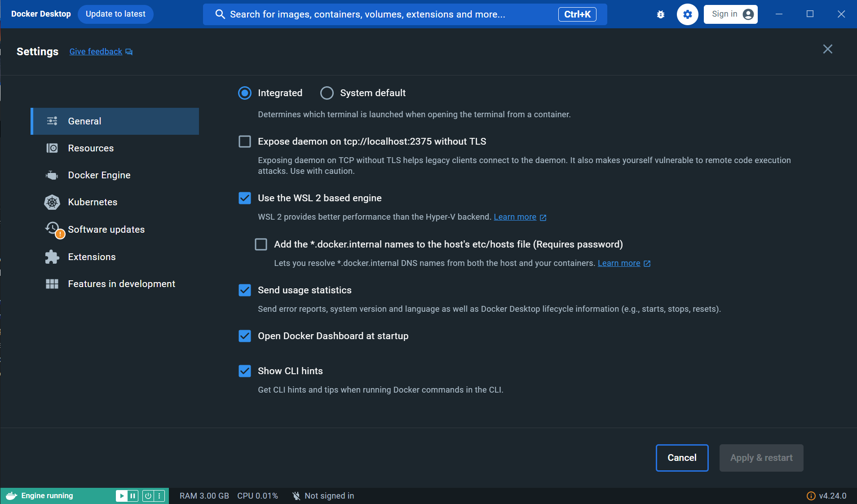Open the Resources settings tab

pyautogui.click(x=115, y=148)
